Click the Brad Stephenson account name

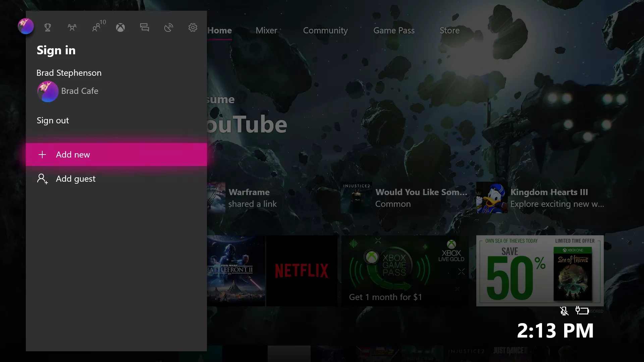pos(69,73)
